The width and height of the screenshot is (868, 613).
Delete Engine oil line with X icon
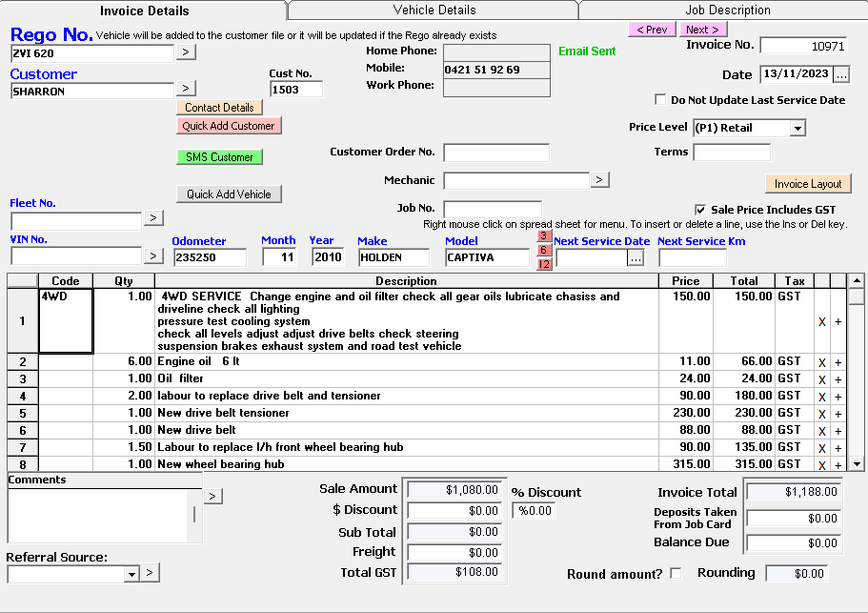821,362
